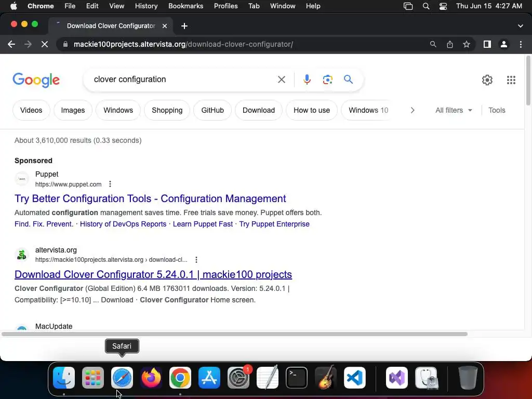This screenshot has width=532, height=399.
Task: Click the horizontal scrollbar
Action: (234, 334)
